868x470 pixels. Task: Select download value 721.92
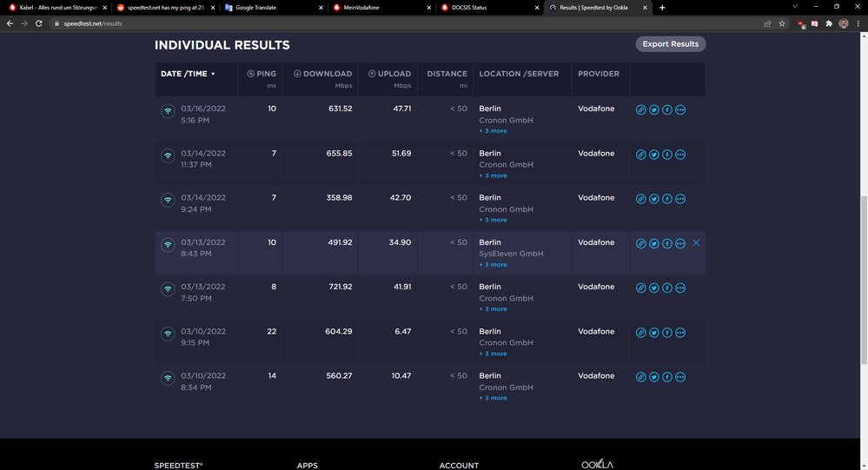(339, 287)
